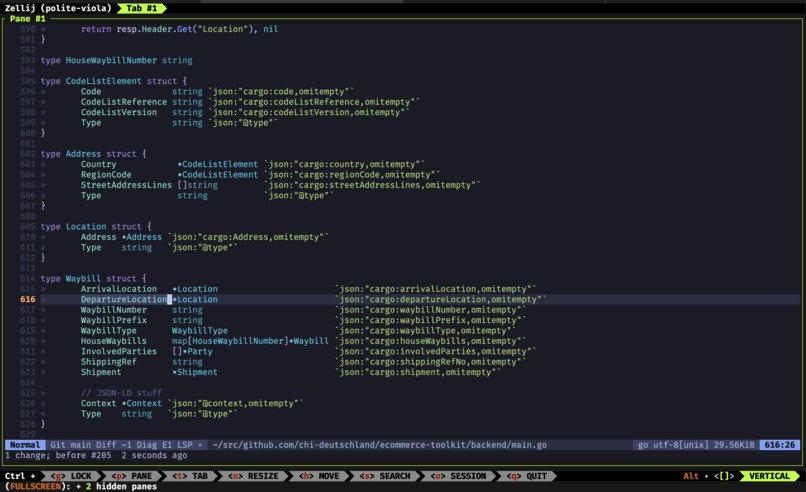The height and width of the screenshot is (492, 806).
Task: Click the HouseWaybills field name
Action: point(114,341)
